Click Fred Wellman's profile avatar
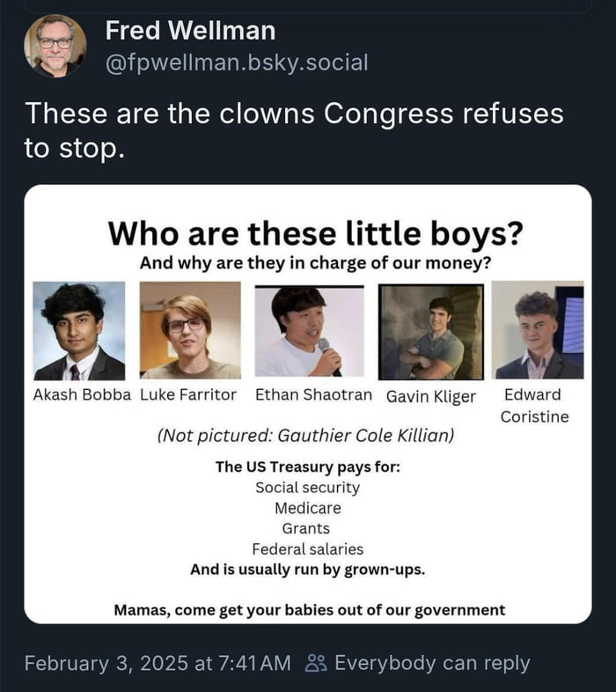 pos(55,47)
